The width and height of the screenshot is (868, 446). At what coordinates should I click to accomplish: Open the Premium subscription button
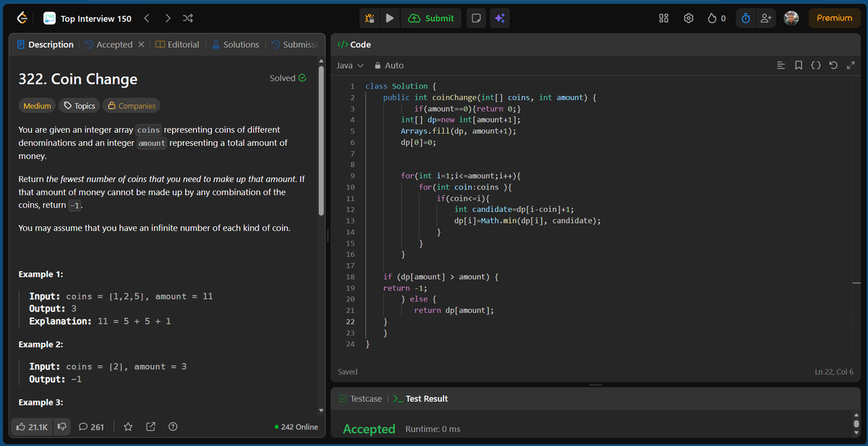[x=834, y=18]
